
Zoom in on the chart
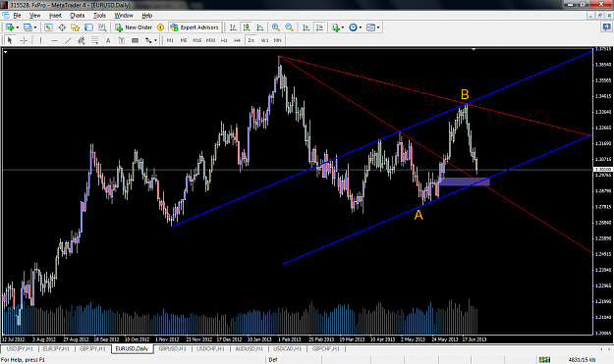276,27
